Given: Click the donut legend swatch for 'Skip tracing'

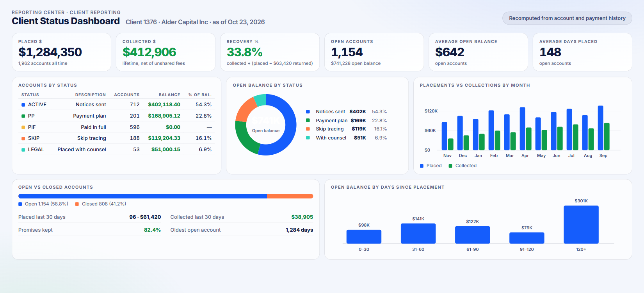Looking at the screenshot, I should point(308,129).
